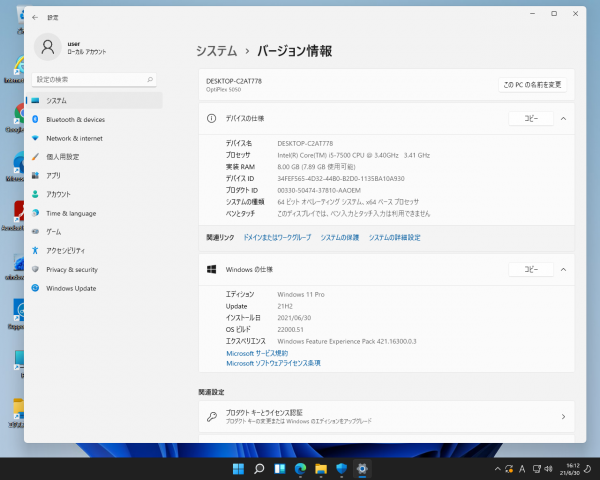Image resolution: width=600 pixels, height=480 pixels.
Task: Click the info icon beside デバイスの仕様
Action: (211, 118)
